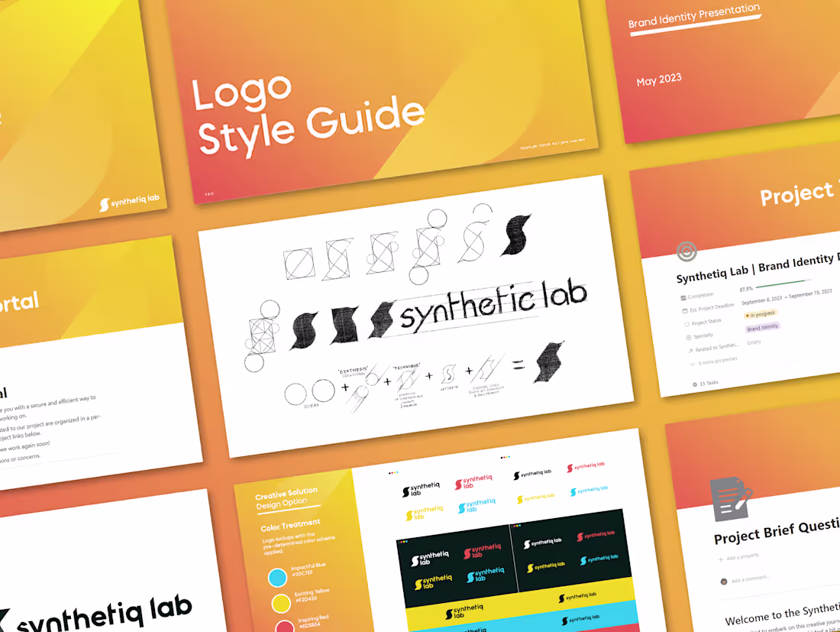Click the Project Brief page title
840x632 pixels.
tap(777, 531)
